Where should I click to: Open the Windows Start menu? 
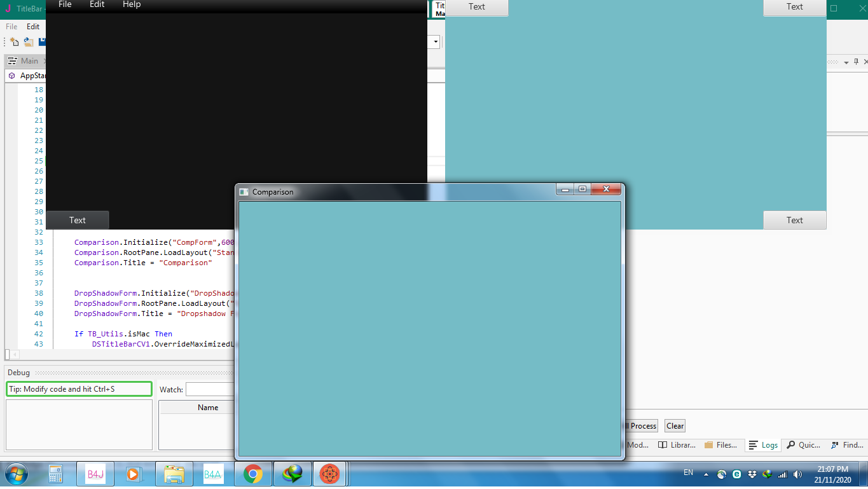click(15, 474)
